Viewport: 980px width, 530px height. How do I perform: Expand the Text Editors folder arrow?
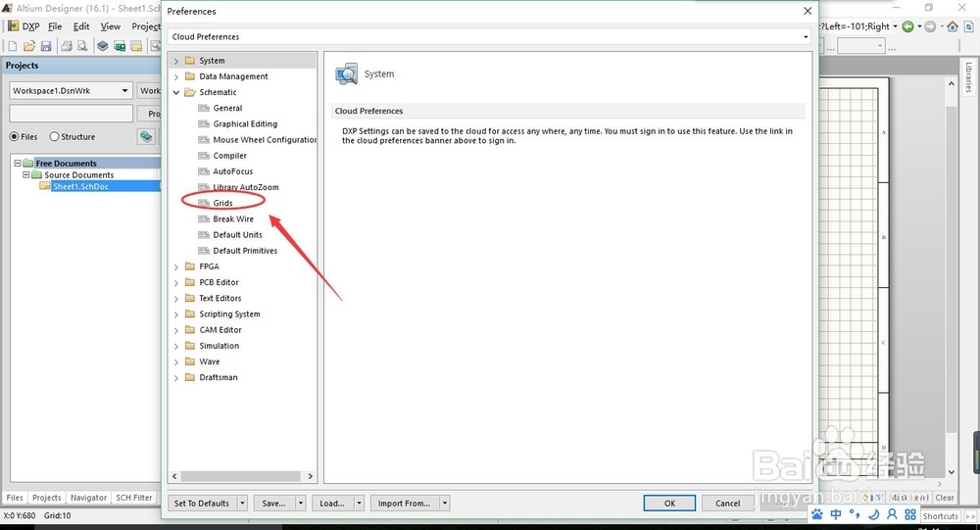[176, 298]
